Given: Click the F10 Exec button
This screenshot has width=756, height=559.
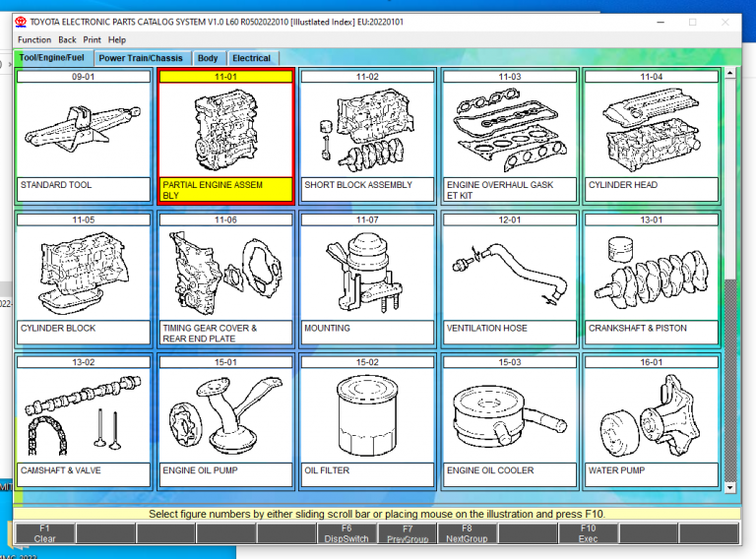Looking at the screenshot, I should [588, 533].
